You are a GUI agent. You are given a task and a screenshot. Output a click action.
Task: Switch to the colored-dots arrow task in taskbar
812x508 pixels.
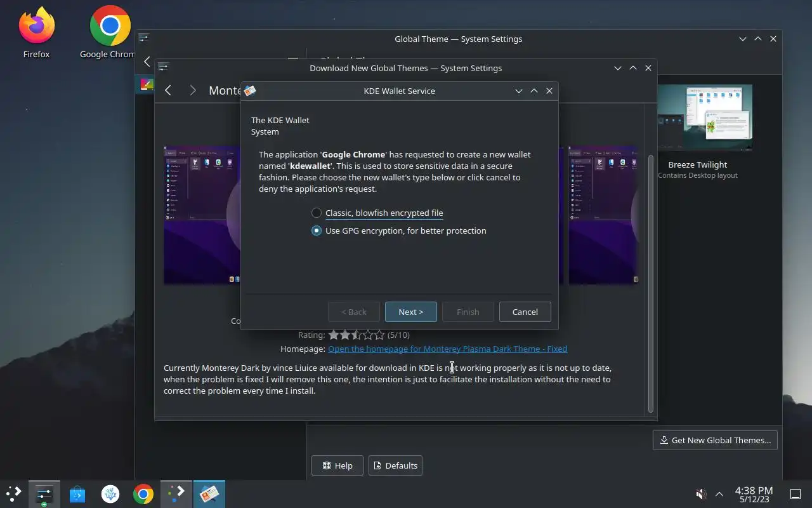tap(176, 494)
